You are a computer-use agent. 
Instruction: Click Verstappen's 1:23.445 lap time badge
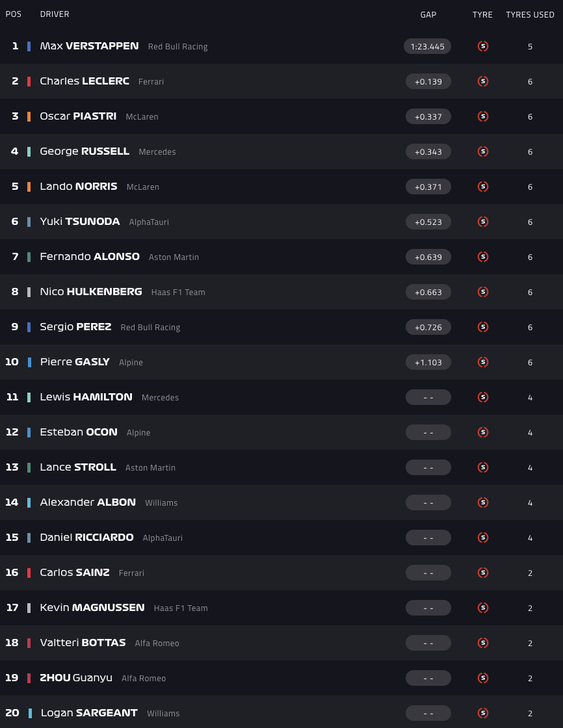pyautogui.click(x=428, y=46)
